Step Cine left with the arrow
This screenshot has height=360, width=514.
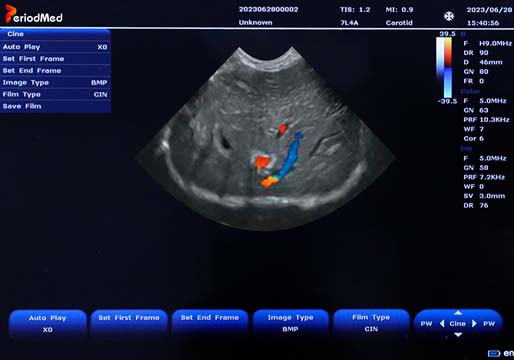(x=442, y=323)
